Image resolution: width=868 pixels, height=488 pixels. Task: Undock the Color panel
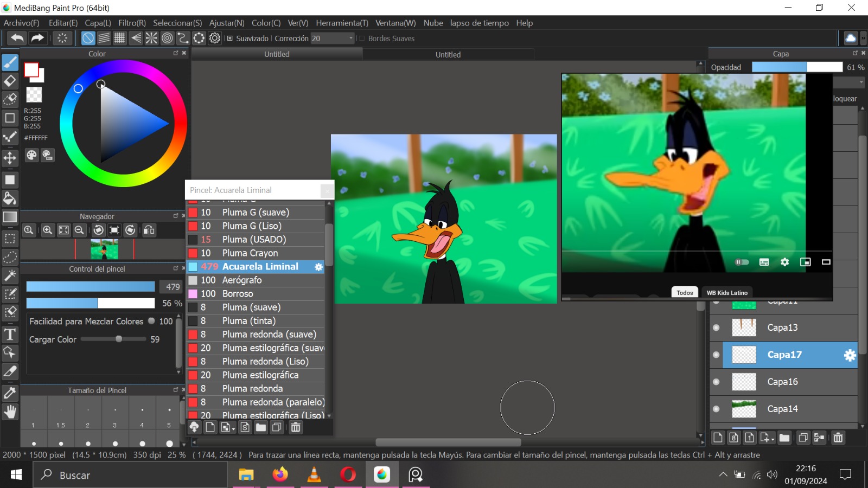[x=176, y=53]
